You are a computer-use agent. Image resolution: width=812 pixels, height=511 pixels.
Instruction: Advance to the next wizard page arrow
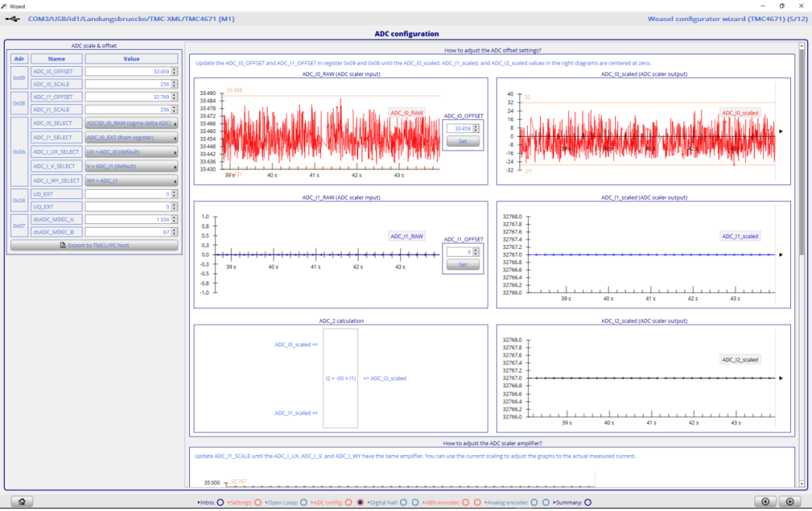coord(790,502)
